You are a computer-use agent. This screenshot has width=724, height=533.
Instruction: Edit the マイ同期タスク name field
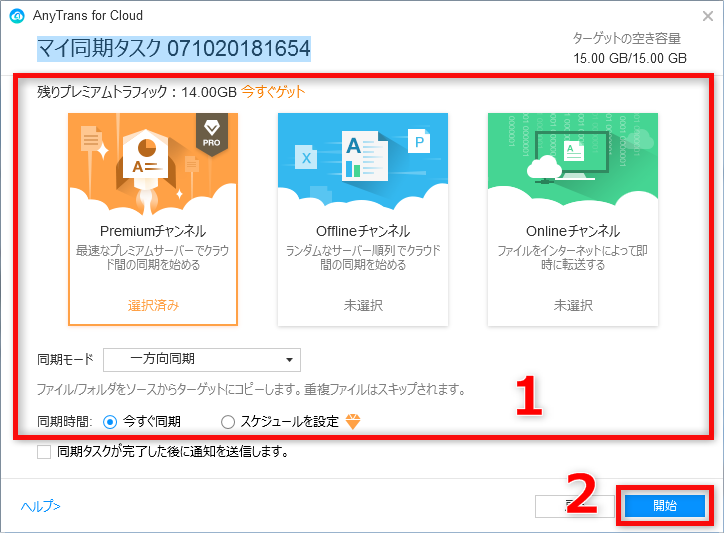tap(174, 49)
